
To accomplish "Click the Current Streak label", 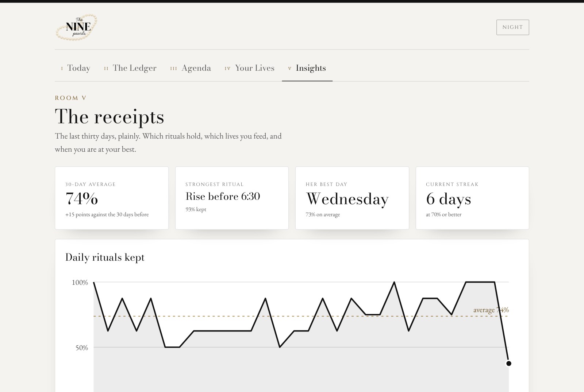I will 452,185.
